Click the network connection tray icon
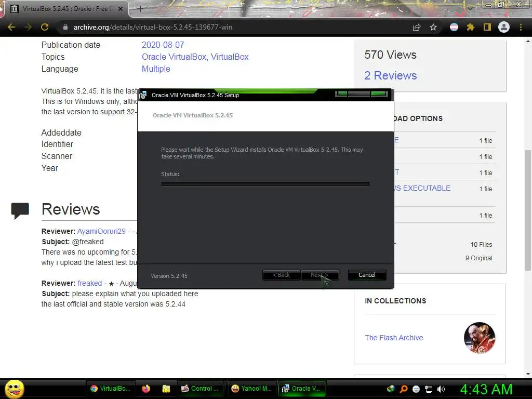The image size is (532, 399). (429, 389)
